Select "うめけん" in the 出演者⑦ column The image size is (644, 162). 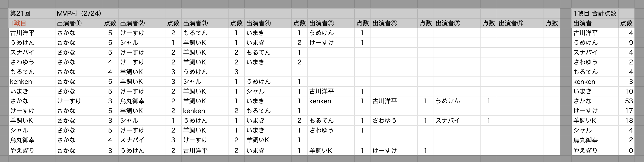(x=448, y=101)
